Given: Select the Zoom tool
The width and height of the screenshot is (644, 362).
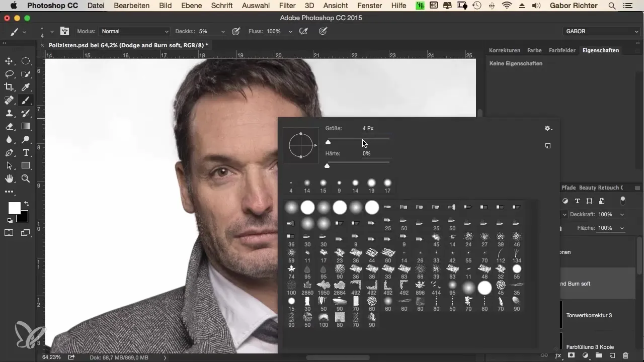Looking at the screenshot, I should point(26,179).
